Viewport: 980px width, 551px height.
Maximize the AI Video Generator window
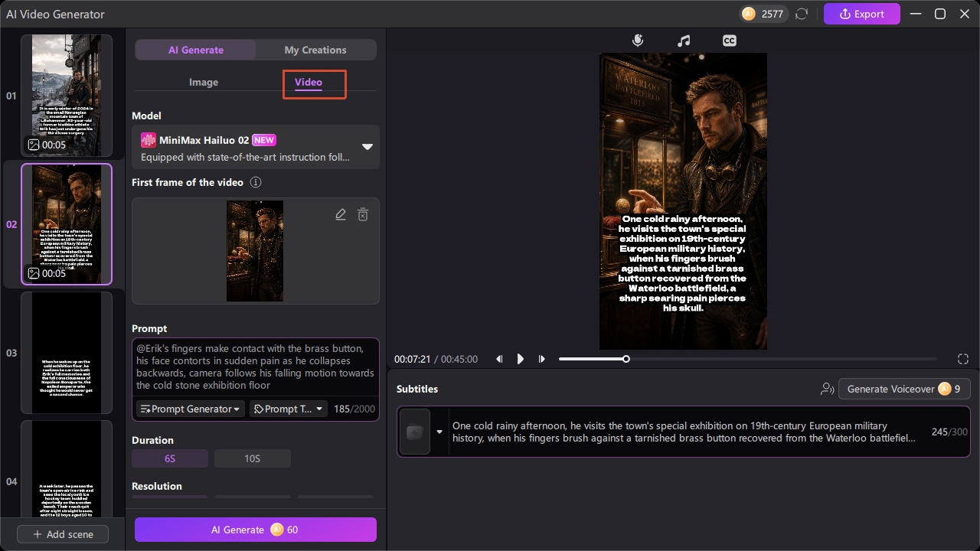[940, 14]
